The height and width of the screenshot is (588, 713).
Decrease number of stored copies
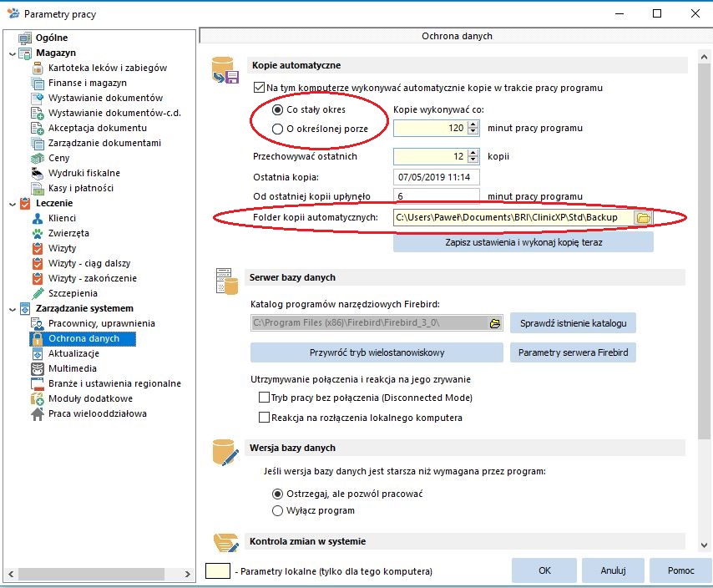point(473,160)
